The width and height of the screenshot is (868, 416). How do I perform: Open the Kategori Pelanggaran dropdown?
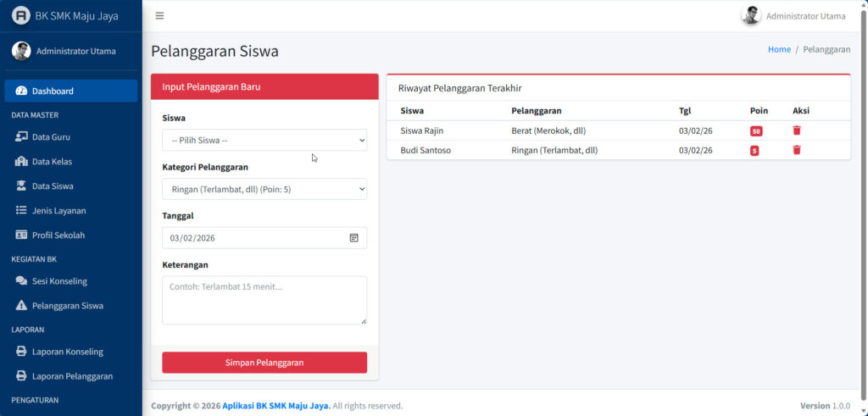coord(264,189)
